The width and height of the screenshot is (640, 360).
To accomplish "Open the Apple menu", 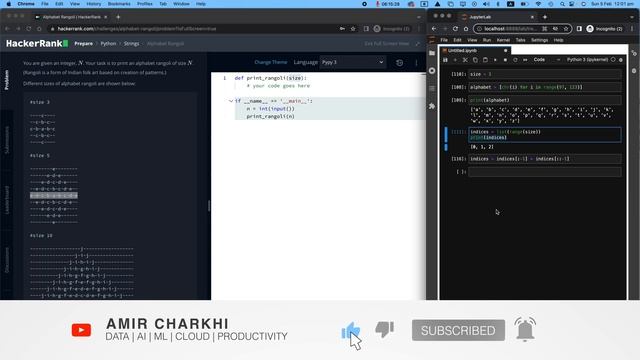I will (9, 4).
